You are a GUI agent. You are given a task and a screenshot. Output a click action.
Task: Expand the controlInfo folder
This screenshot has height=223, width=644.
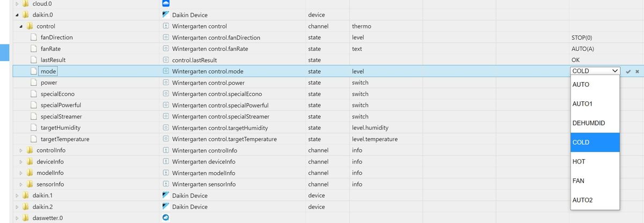click(x=21, y=150)
